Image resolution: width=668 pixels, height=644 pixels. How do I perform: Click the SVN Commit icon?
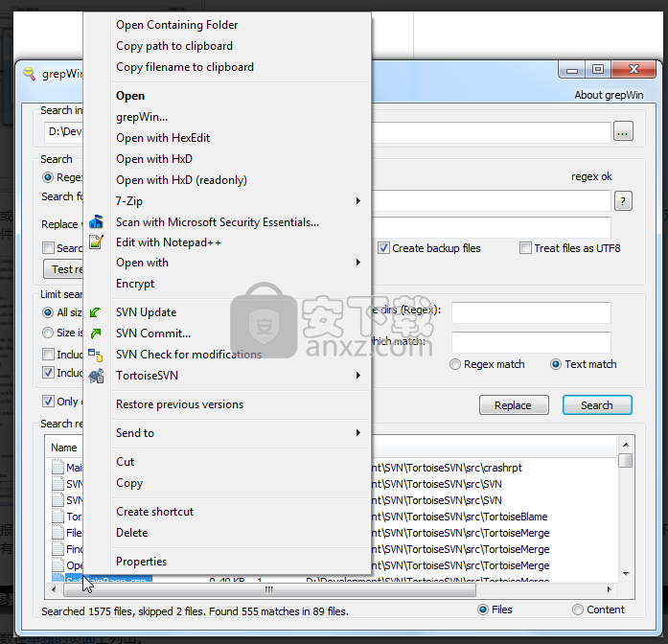click(x=96, y=333)
